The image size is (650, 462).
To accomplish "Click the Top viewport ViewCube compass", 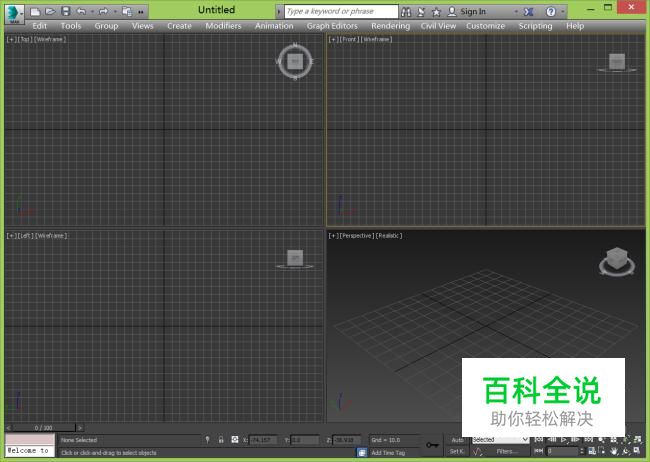I will click(295, 61).
